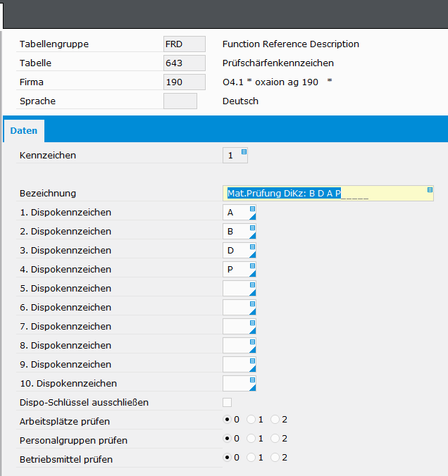This screenshot has width=448, height=476.
Task: Select option 2 for Arbeitsplätze prüfen
Action: (275, 420)
